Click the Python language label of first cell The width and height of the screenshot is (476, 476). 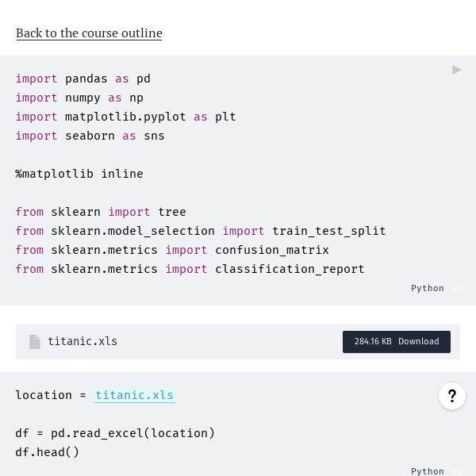[x=427, y=289]
